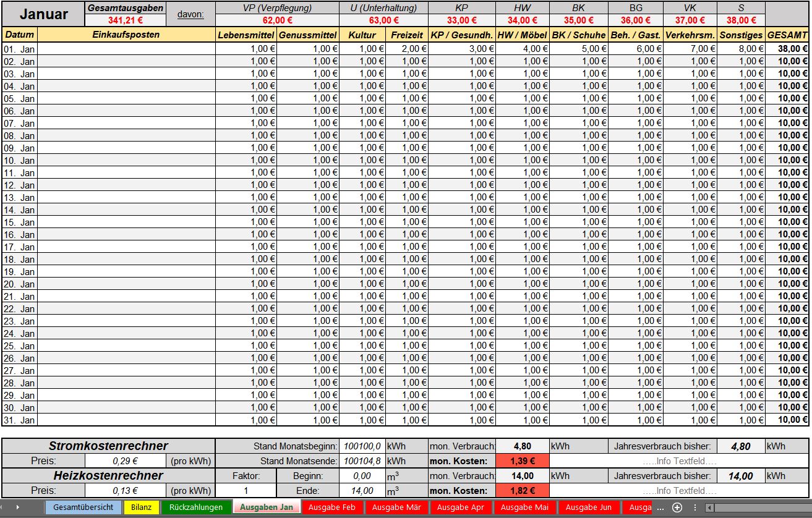Go to the Rückzahlungen sheet tab
This screenshot has width=812, height=518.
coord(195,507)
